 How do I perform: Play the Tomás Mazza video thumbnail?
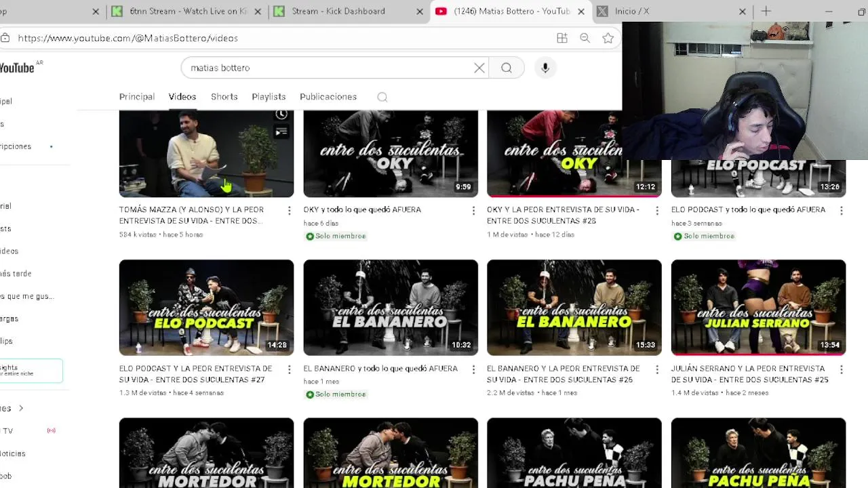(206, 154)
